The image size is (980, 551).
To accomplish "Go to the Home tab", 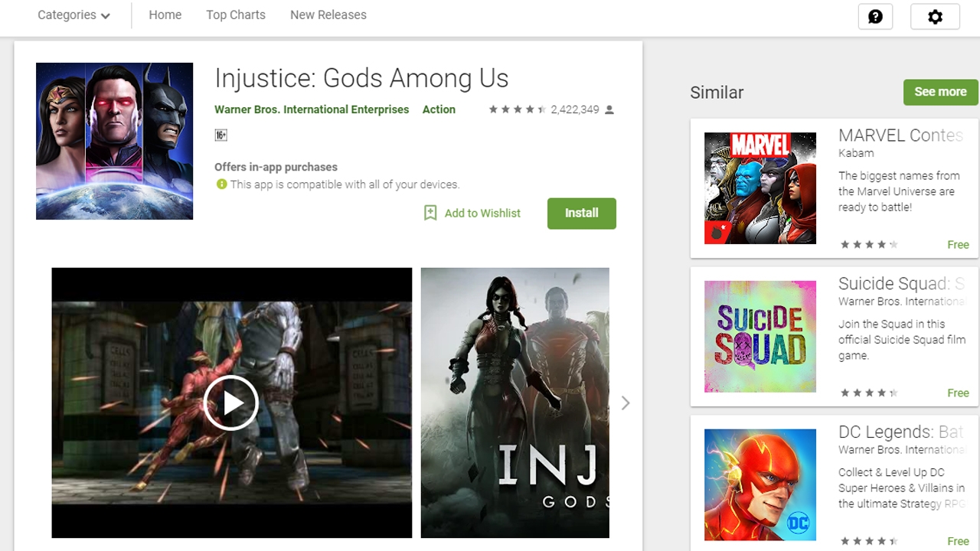I will pos(165,15).
